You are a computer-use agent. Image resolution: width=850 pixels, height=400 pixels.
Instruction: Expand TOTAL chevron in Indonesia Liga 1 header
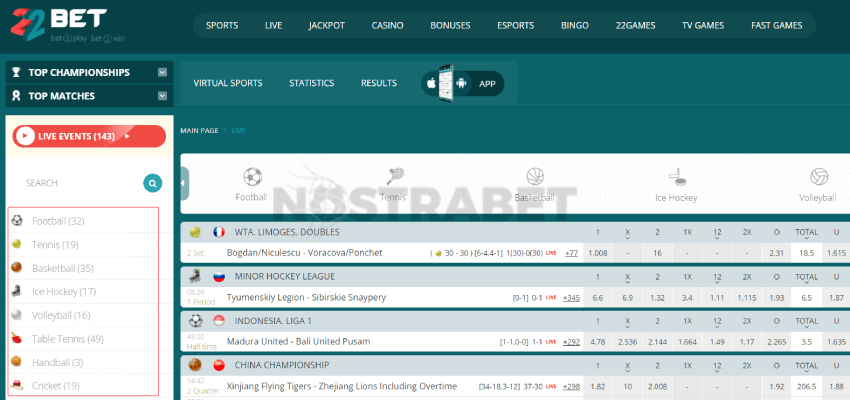point(806,326)
